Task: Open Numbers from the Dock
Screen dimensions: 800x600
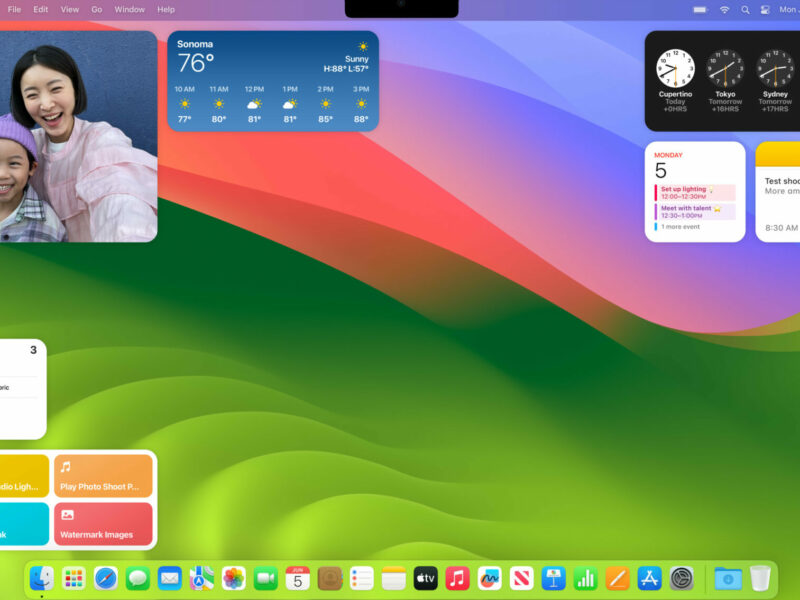Action: click(586, 579)
